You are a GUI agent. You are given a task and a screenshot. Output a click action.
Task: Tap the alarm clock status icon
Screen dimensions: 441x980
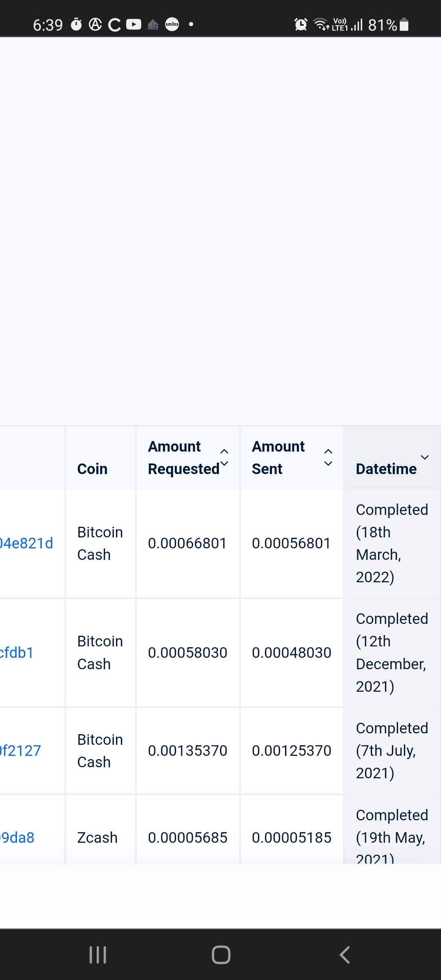[x=301, y=24]
